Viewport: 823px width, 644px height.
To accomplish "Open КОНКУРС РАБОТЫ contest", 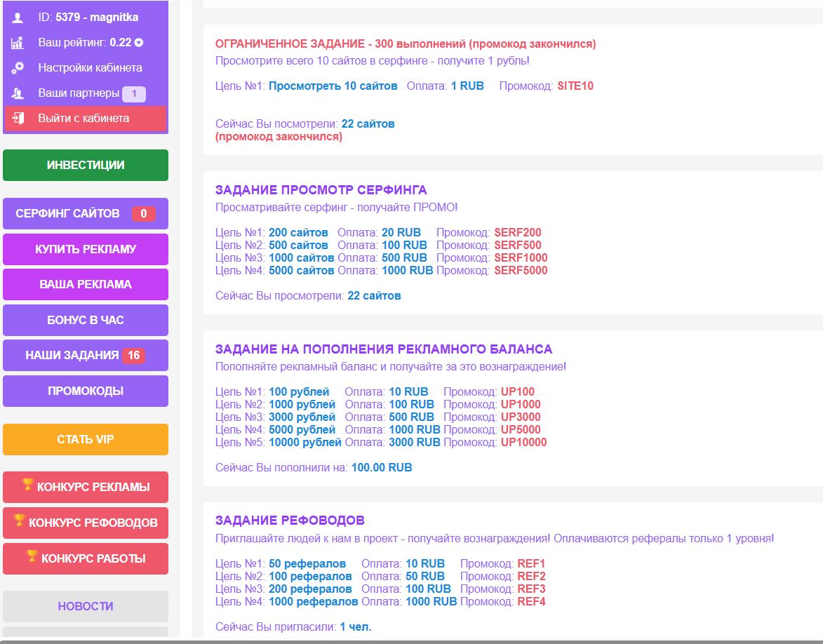I will [x=86, y=558].
